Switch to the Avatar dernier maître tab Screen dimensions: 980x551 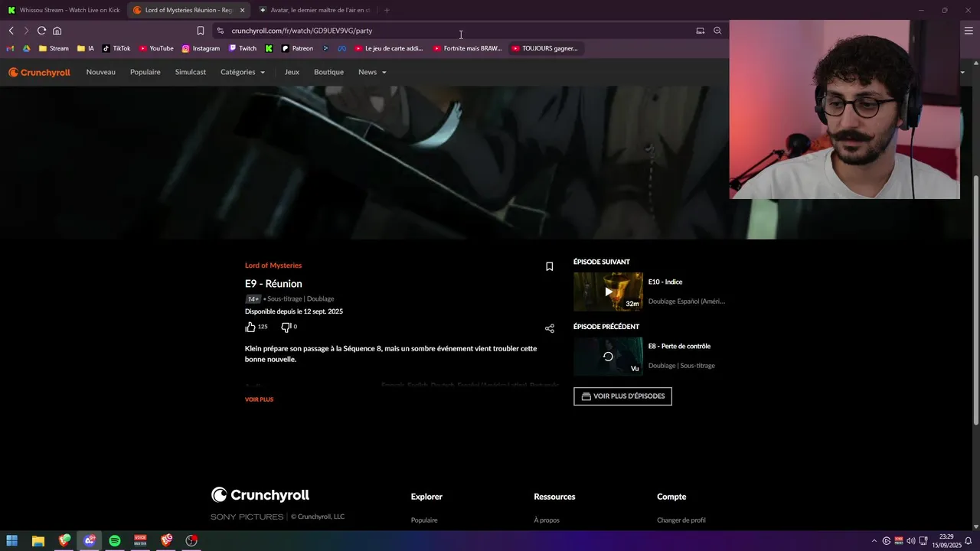pyautogui.click(x=314, y=10)
